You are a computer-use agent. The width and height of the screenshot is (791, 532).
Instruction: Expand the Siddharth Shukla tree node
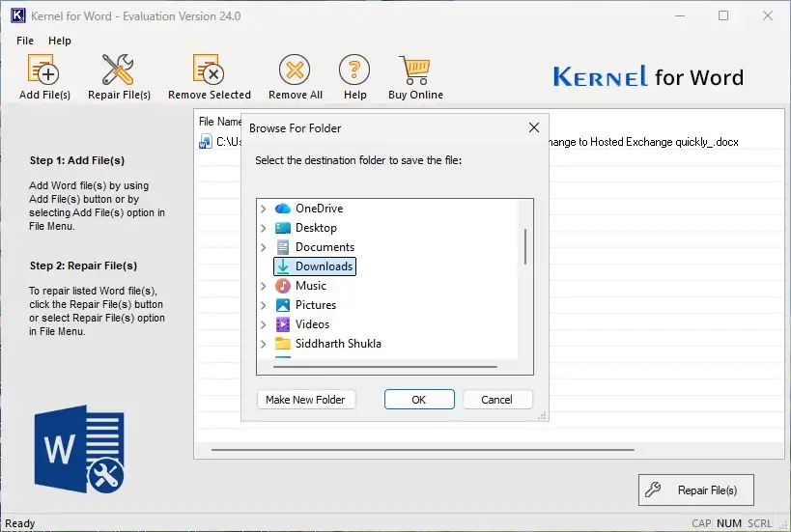coord(263,344)
